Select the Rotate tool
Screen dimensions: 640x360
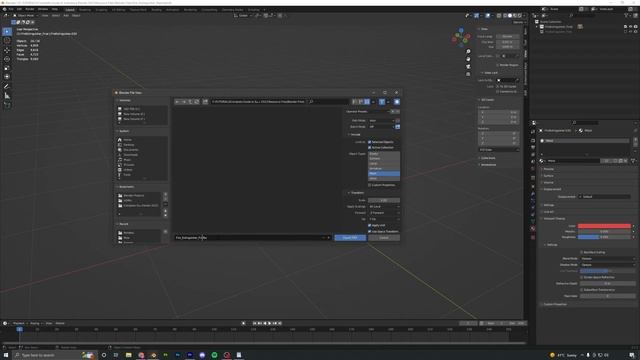pyautogui.click(x=7, y=59)
